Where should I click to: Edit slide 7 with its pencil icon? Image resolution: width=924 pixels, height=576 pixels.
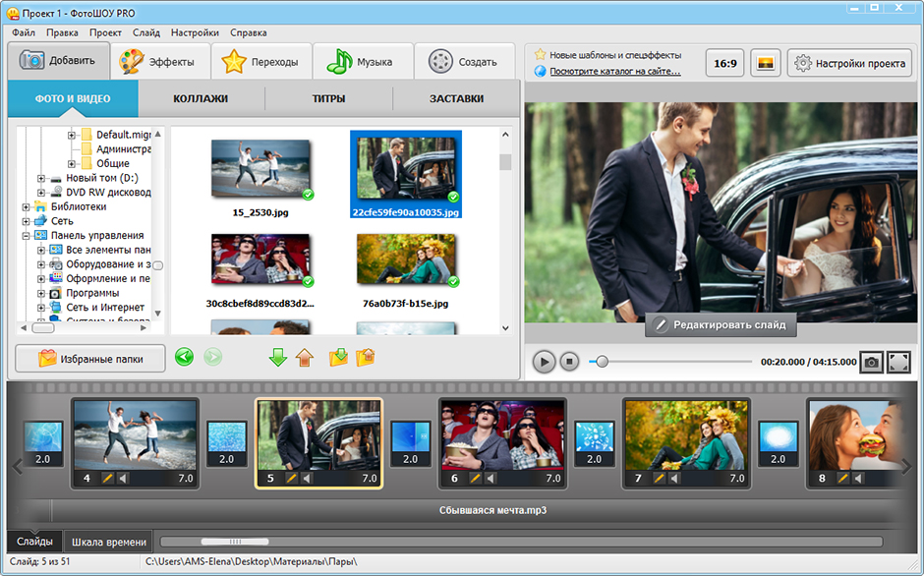[659, 478]
